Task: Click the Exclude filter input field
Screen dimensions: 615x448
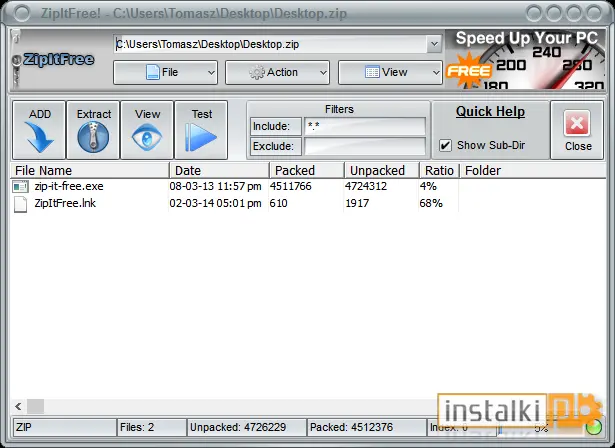Action: coord(365,146)
